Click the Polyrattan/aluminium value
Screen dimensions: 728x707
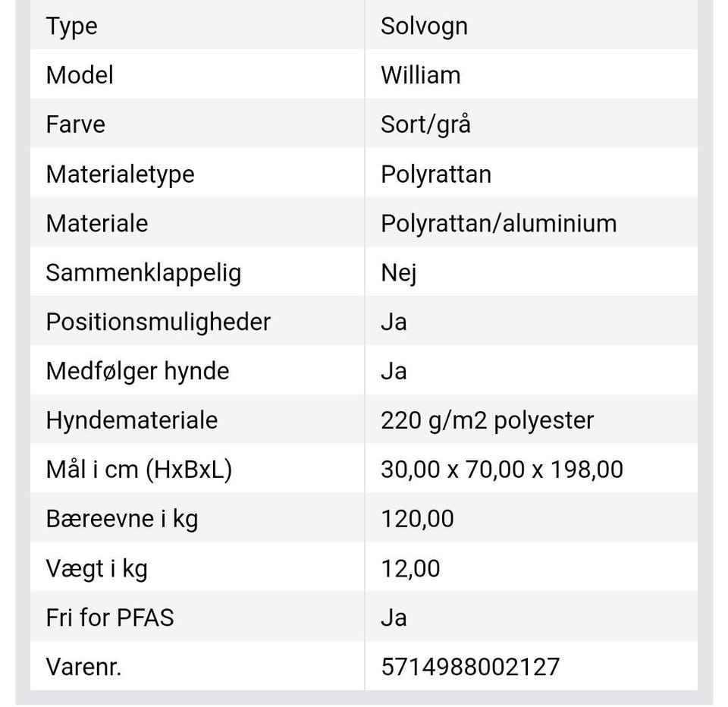point(498,223)
